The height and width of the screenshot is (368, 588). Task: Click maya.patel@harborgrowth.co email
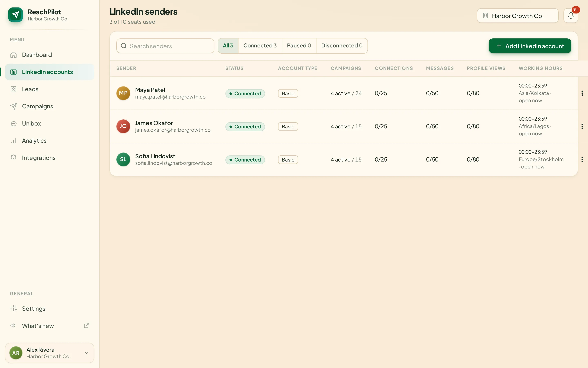[x=170, y=97]
